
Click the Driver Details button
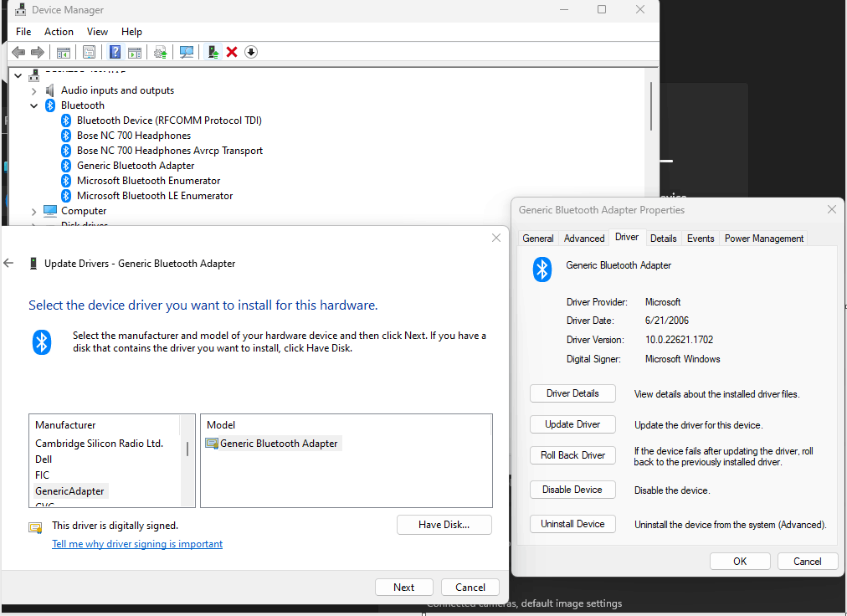[x=572, y=393]
